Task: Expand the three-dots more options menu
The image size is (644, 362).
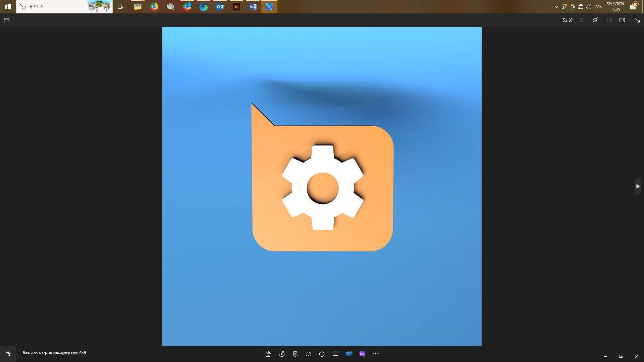Action: (376, 354)
